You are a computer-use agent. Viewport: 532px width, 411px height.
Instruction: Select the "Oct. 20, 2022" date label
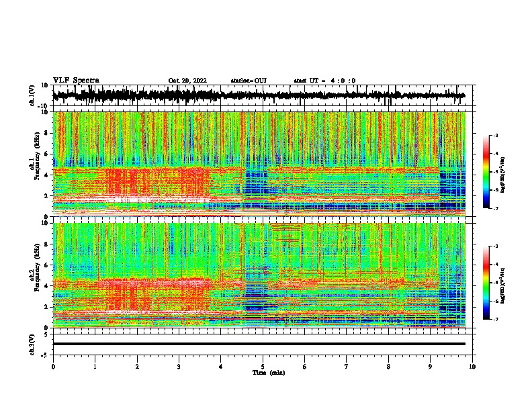coord(187,81)
